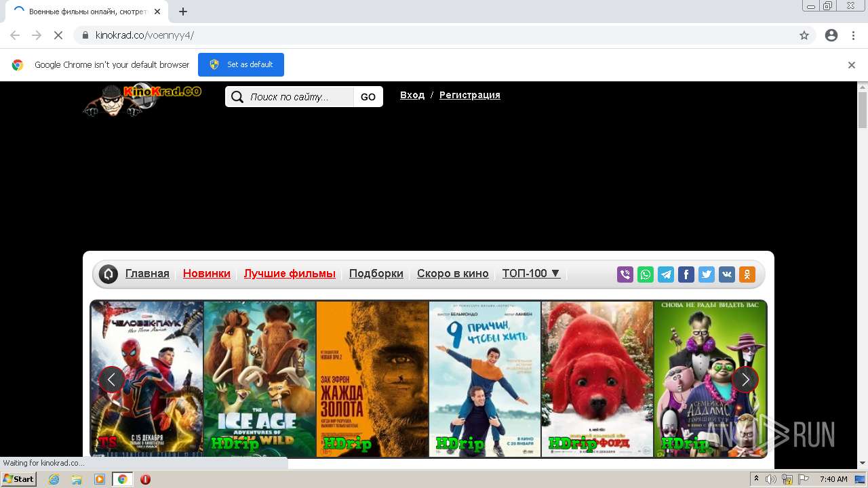The width and height of the screenshot is (868, 488).
Task: Focus the Поиск по сайту search field
Action: tap(299, 97)
